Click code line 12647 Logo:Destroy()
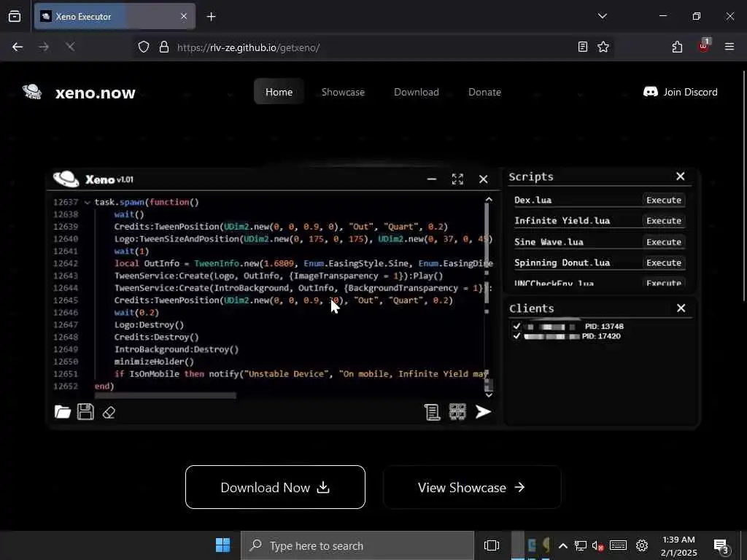 click(x=149, y=324)
